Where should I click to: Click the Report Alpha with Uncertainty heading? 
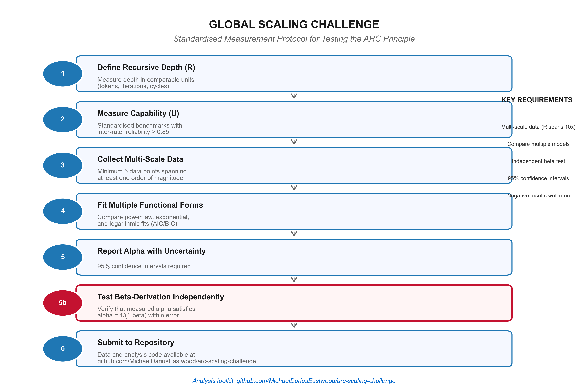coord(151,251)
